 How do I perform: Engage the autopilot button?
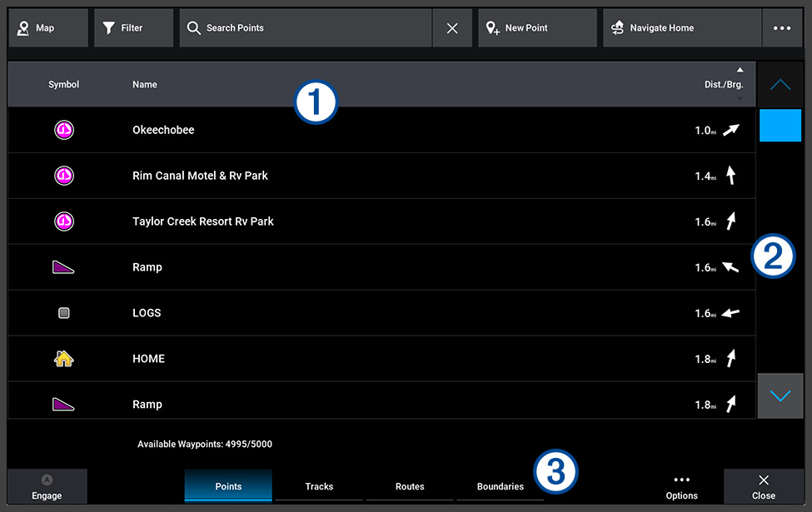click(x=47, y=487)
